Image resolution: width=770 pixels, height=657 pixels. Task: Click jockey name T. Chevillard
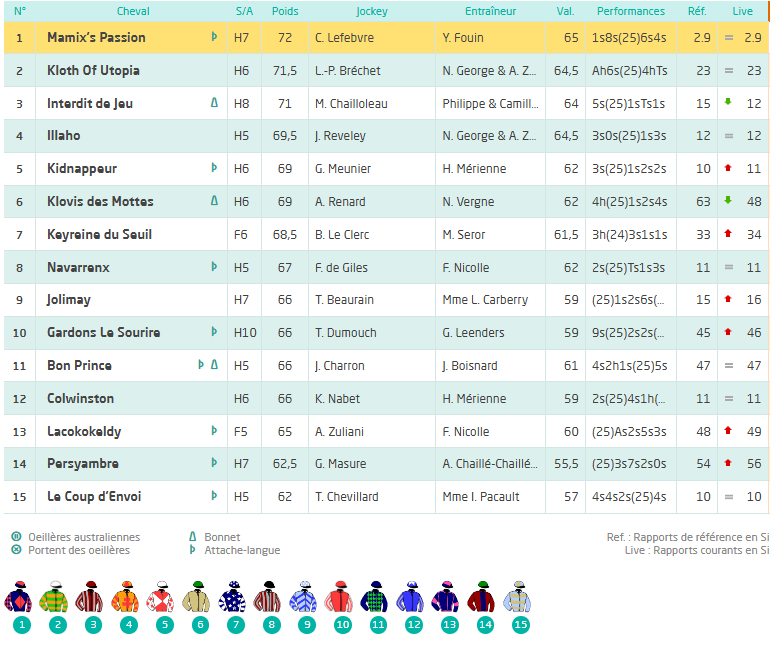click(x=346, y=497)
